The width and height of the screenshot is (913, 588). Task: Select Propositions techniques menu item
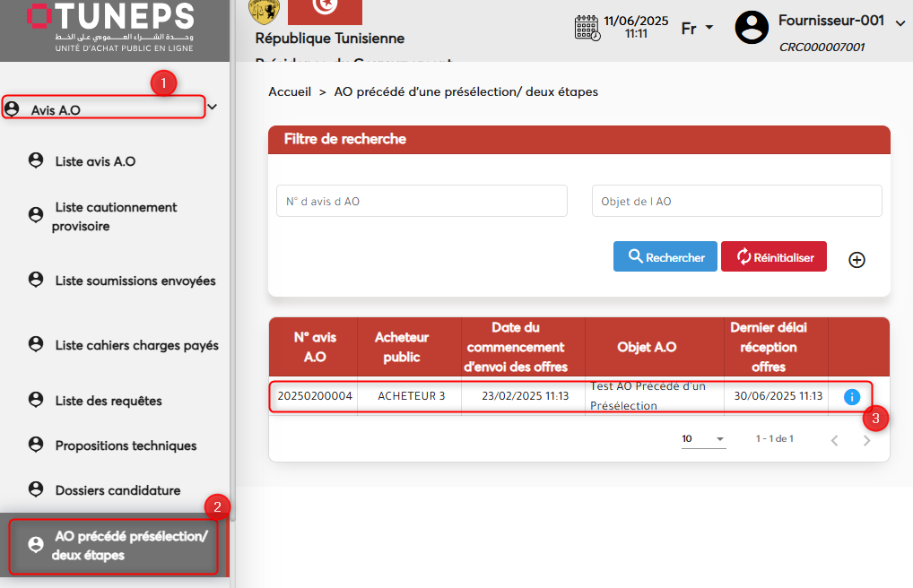[x=126, y=445]
